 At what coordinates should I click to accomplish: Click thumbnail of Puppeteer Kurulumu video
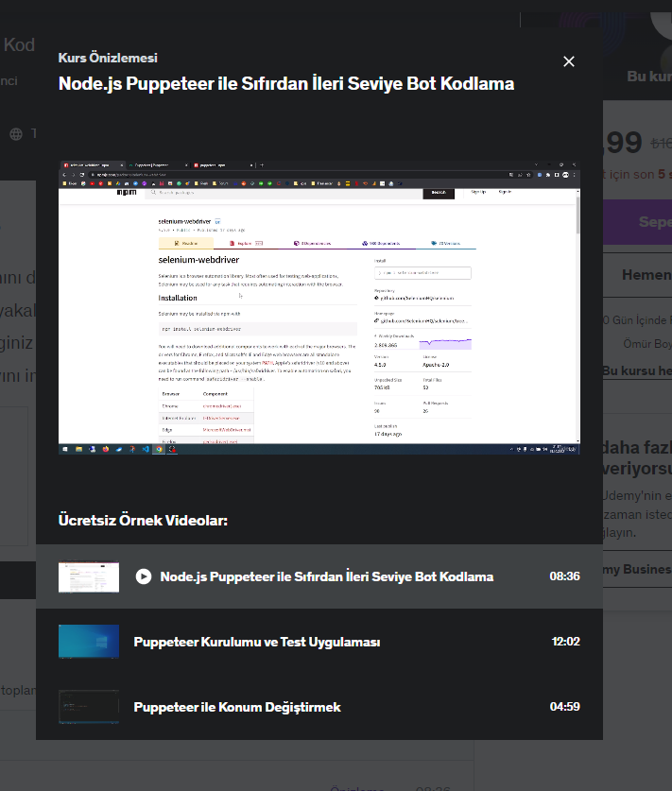click(x=89, y=641)
